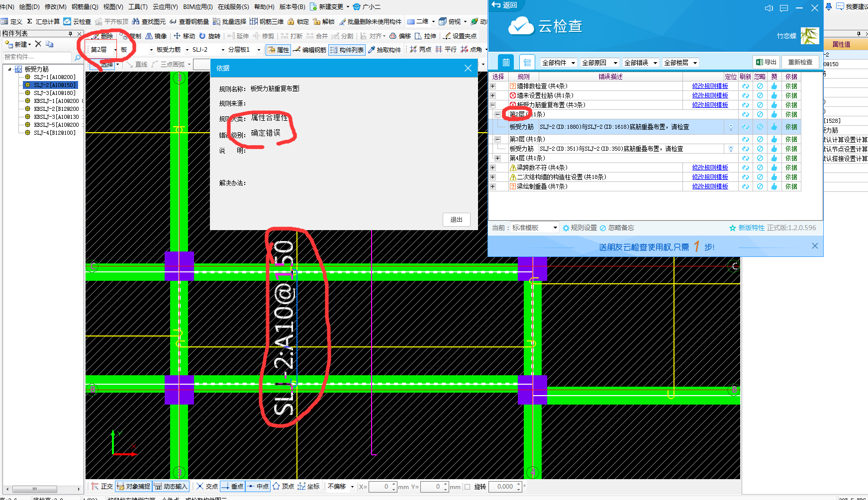The width and height of the screenshot is (868, 500).
Task: Toggle 动态输入 dynamic input
Action: [171, 487]
